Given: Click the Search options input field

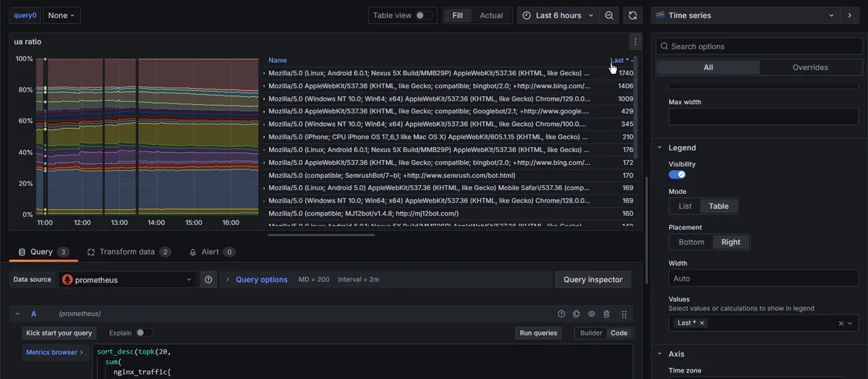Looking at the screenshot, I should pyautogui.click(x=759, y=46).
